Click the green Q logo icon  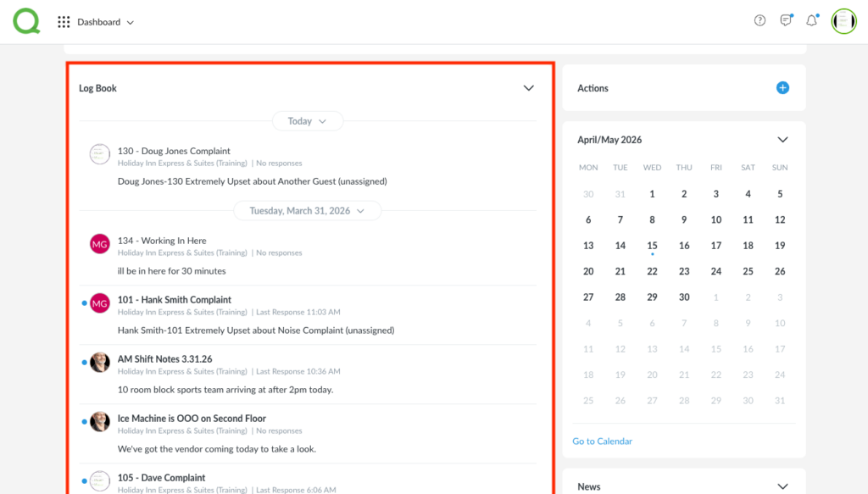[26, 21]
